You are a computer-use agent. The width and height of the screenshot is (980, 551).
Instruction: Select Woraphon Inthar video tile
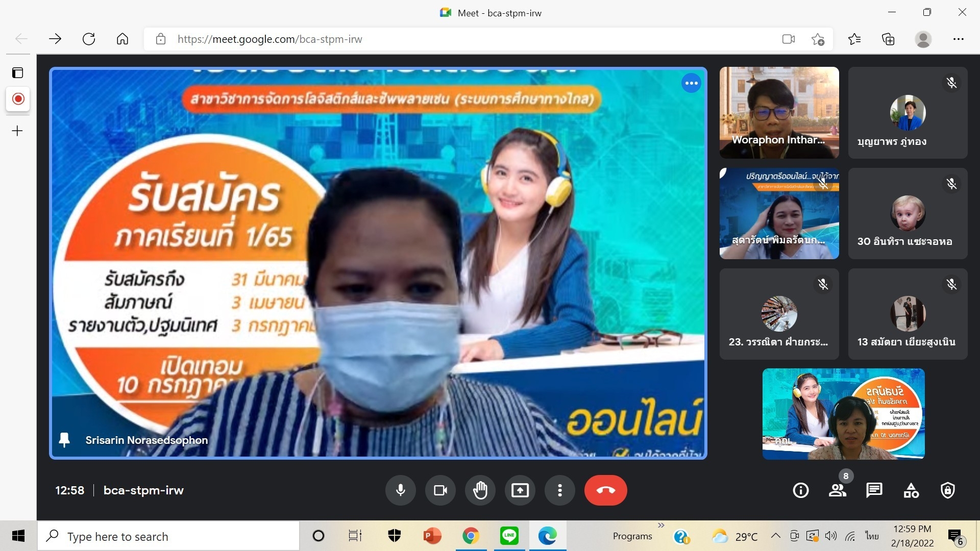[779, 112]
